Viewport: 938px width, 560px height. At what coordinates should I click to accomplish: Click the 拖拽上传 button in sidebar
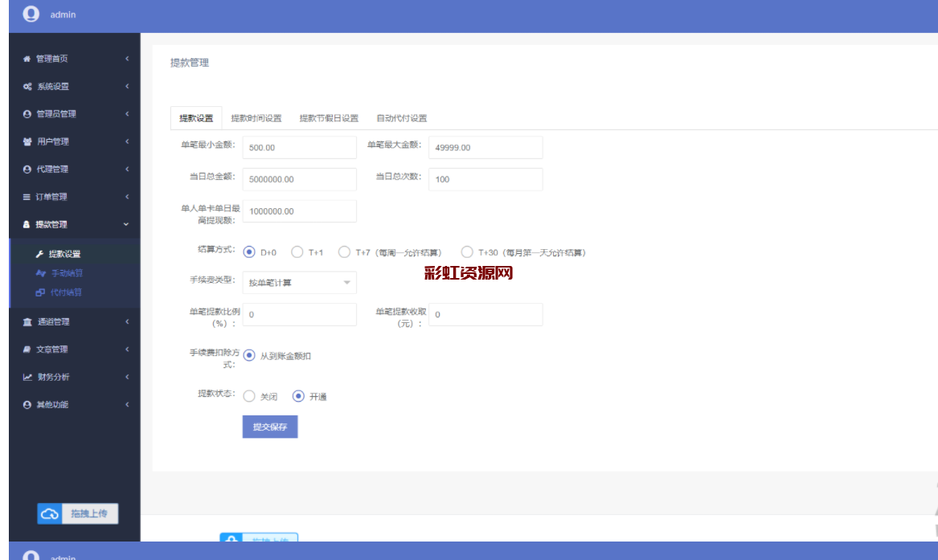(78, 513)
